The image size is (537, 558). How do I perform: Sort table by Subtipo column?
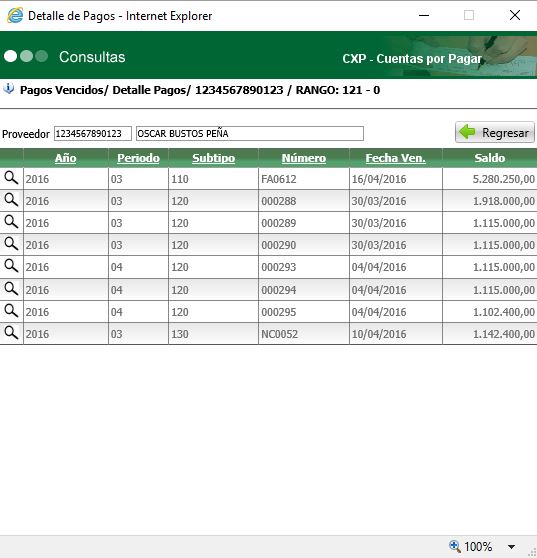click(214, 158)
